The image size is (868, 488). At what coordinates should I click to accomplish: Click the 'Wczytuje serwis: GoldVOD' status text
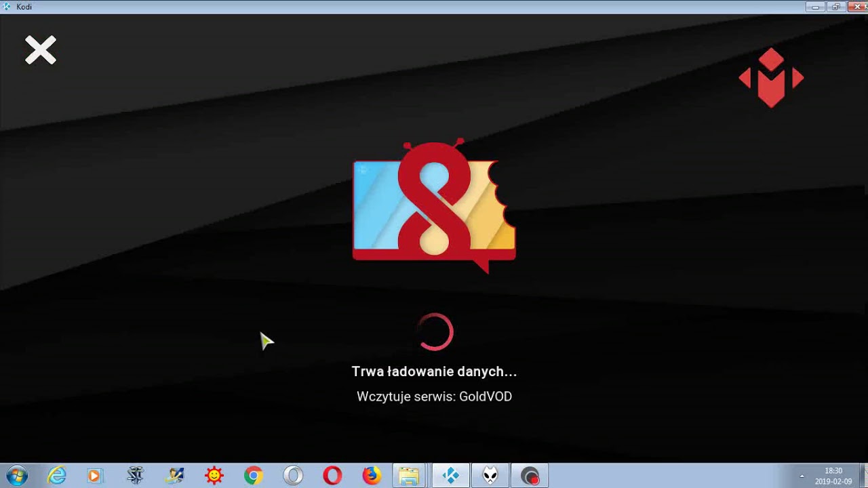coord(434,396)
